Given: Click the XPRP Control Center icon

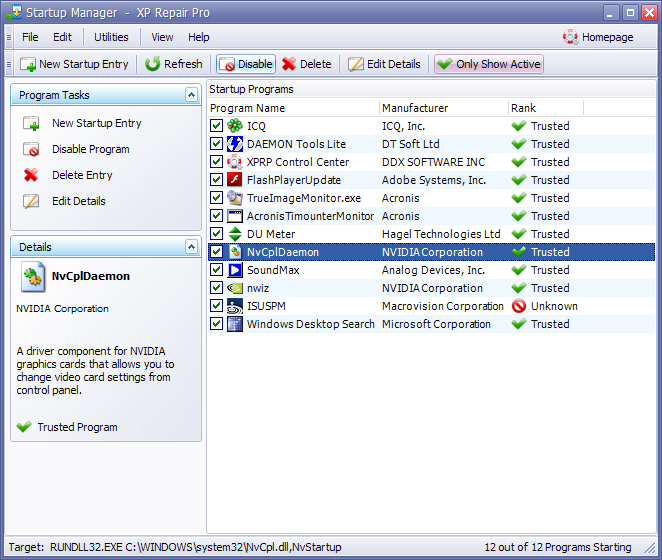Looking at the screenshot, I should (235, 162).
